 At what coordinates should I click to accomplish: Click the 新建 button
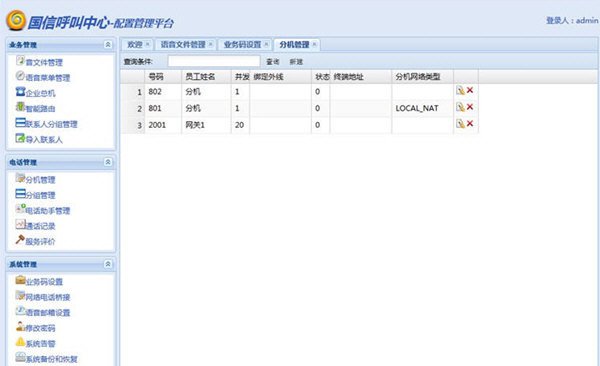296,62
